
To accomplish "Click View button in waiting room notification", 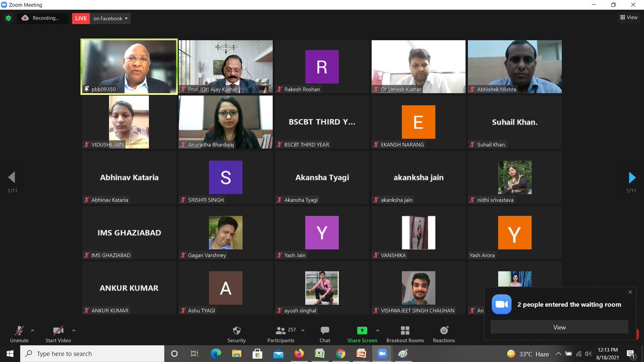I will (x=559, y=327).
